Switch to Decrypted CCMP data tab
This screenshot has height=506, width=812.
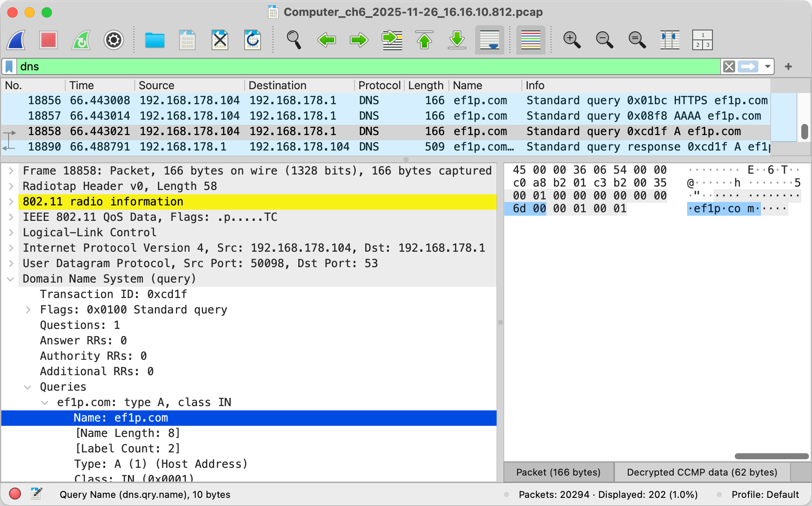702,472
